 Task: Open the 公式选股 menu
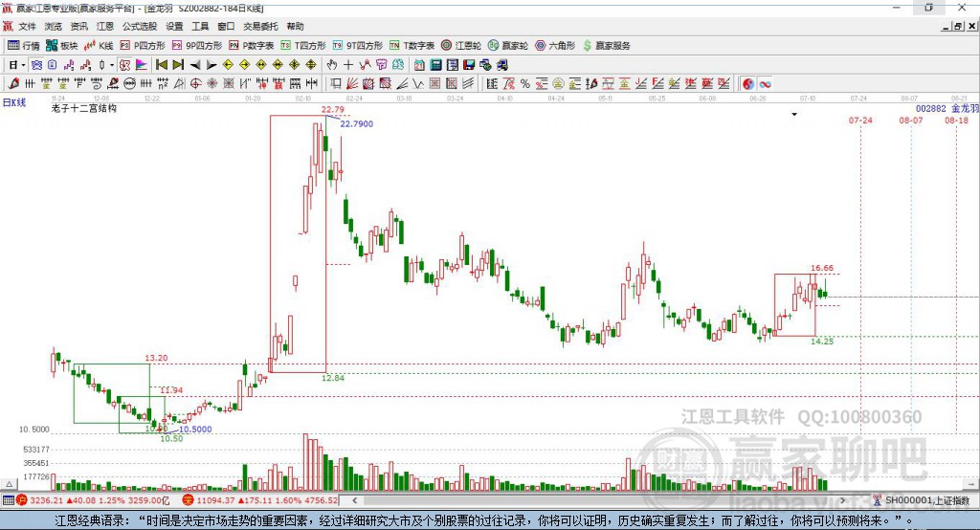click(x=140, y=26)
